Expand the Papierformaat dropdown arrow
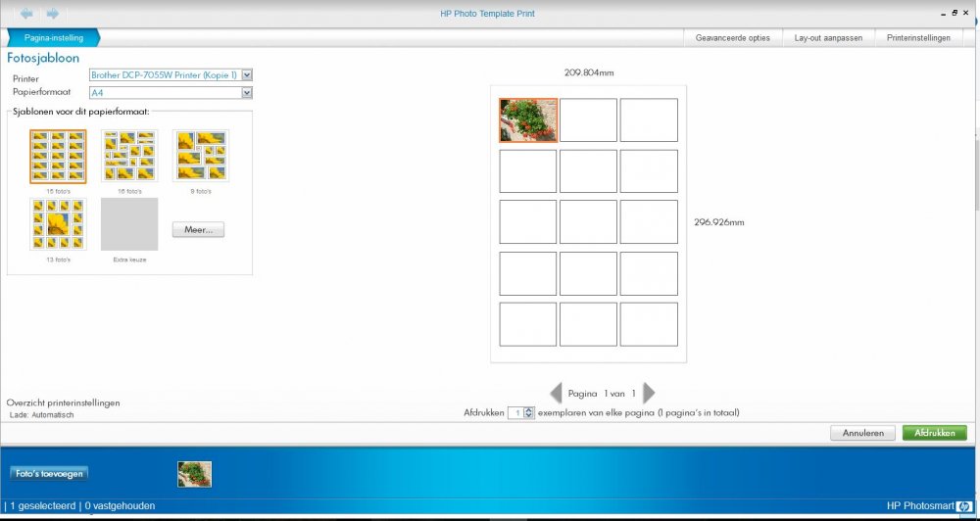Image resolution: width=980 pixels, height=521 pixels. (247, 93)
